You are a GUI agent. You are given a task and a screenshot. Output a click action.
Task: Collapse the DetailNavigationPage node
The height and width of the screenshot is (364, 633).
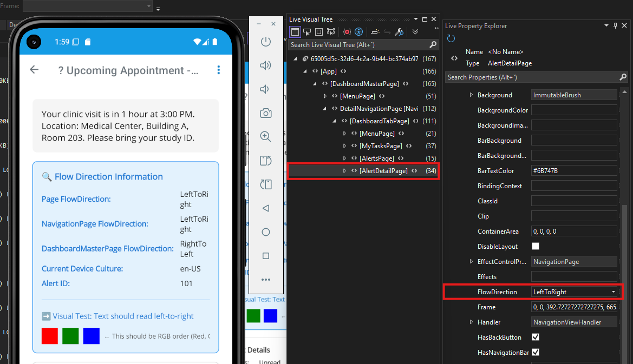pyautogui.click(x=324, y=108)
